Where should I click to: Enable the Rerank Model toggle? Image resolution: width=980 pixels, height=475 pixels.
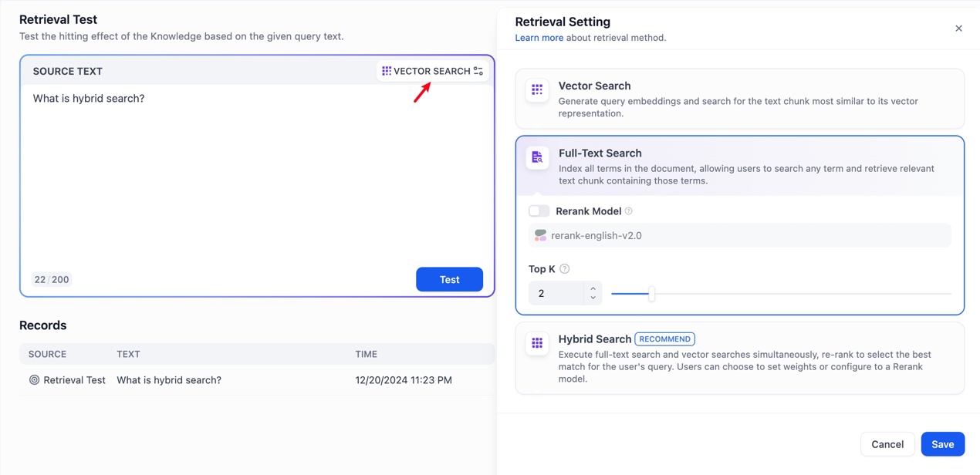pos(539,211)
